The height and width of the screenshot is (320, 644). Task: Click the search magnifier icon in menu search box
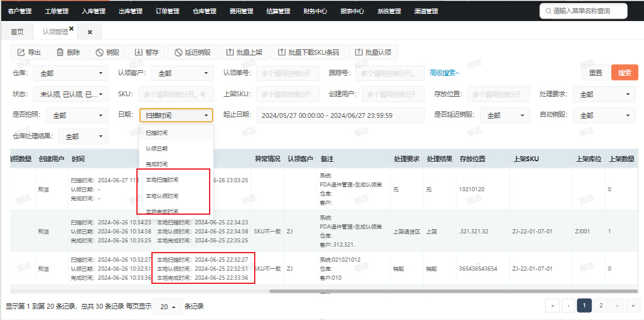pos(548,11)
